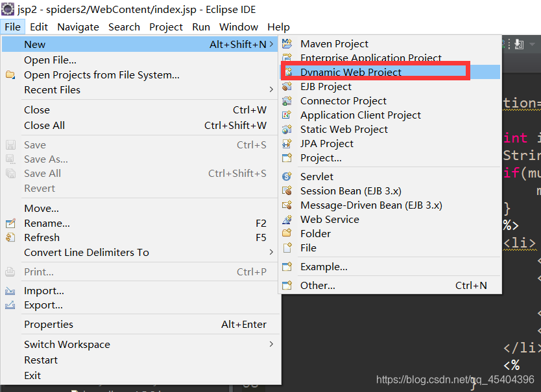541x392 pixels.
Task: Click the Dynamic Web Project icon
Action: tap(289, 72)
